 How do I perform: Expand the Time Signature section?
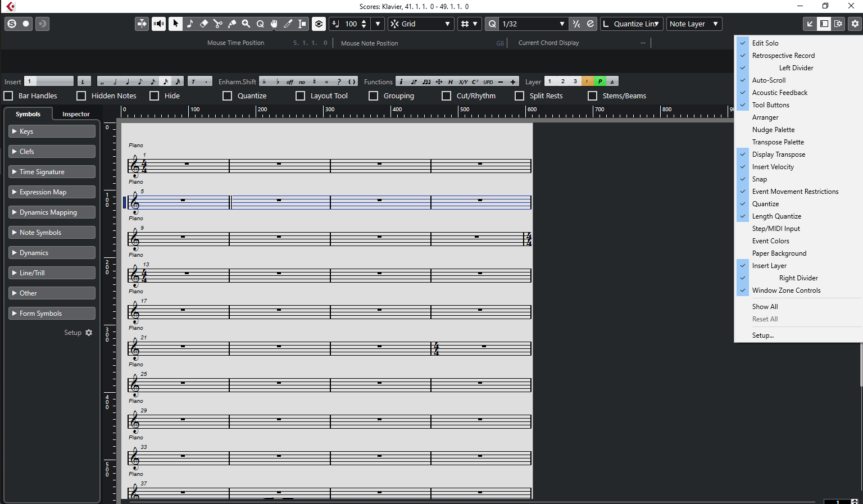52,171
